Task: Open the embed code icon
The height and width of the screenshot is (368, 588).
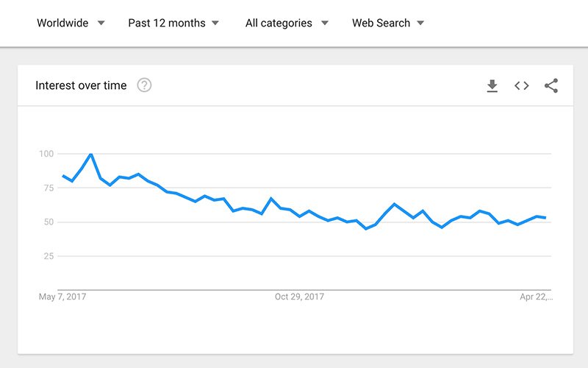Action: [522, 86]
